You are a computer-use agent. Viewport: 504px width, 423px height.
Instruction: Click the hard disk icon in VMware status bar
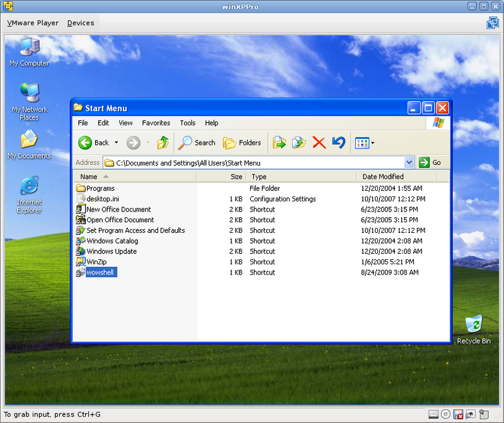point(433,414)
